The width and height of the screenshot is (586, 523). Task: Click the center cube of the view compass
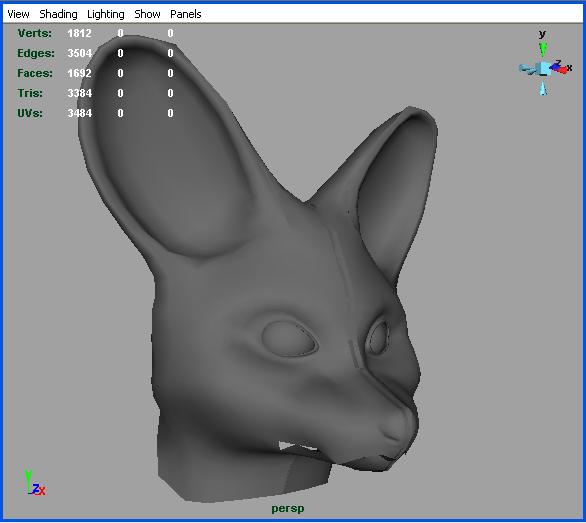click(x=543, y=69)
